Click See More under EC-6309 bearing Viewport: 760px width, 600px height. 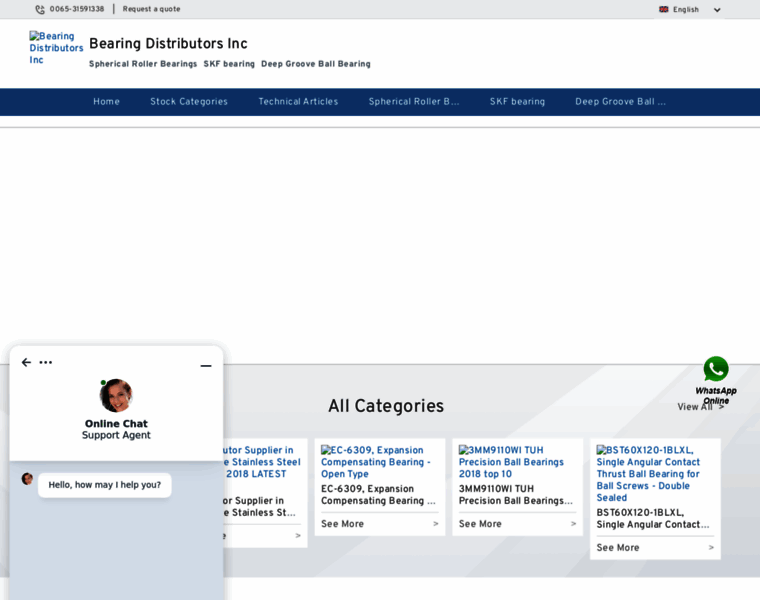coord(342,524)
